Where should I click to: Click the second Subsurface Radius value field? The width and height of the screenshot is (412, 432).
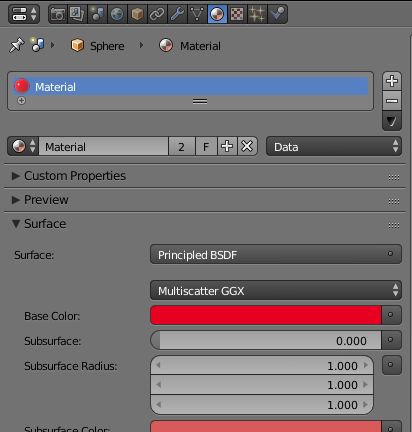262,385
